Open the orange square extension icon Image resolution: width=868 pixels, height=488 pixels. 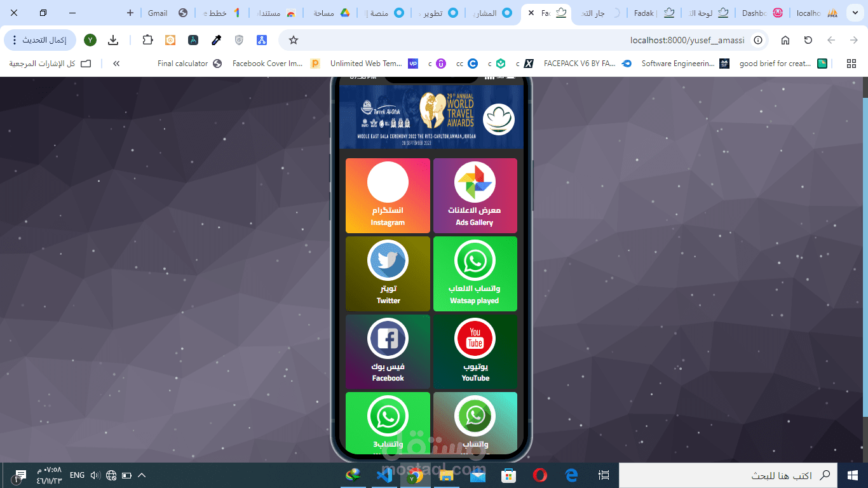[x=170, y=40]
